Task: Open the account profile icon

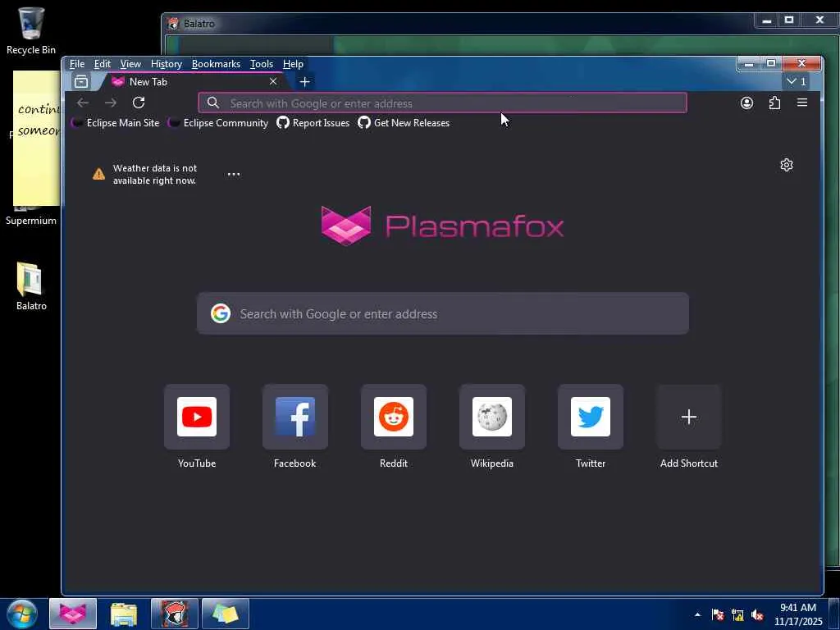Action: 746,103
